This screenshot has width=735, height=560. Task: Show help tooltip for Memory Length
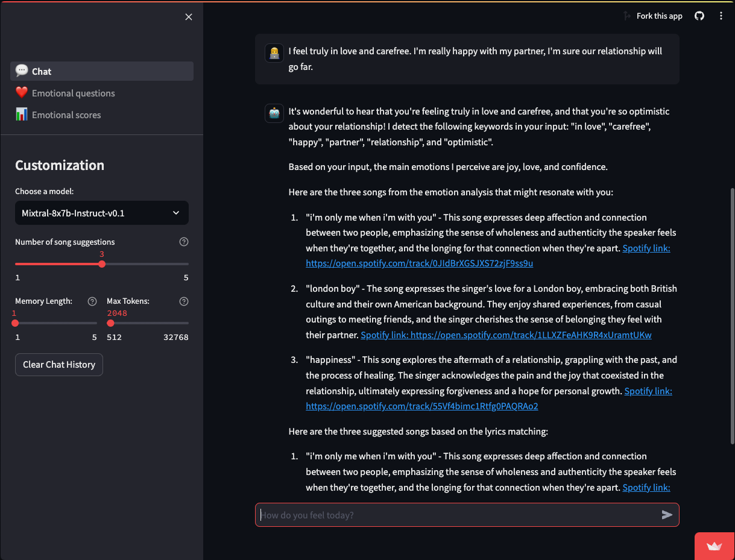coord(92,301)
